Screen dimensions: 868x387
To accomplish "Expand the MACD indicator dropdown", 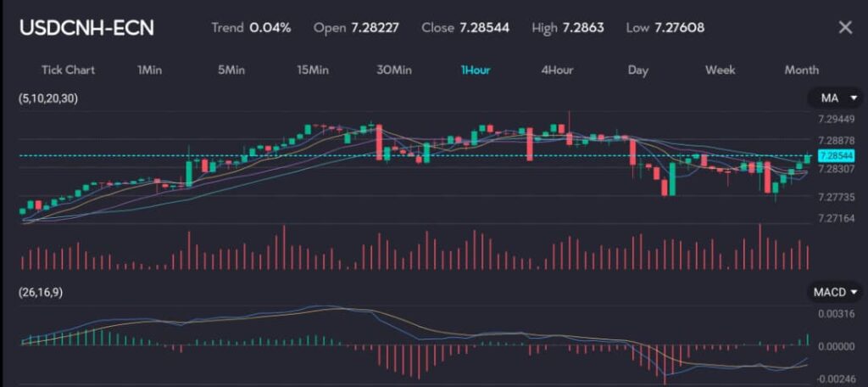I will pos(835,292).
